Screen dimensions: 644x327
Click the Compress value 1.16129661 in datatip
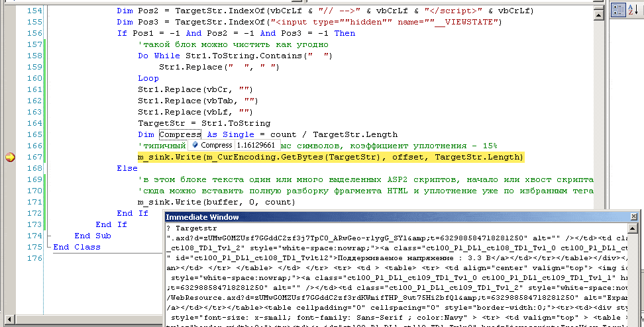[x=256, y=145]
